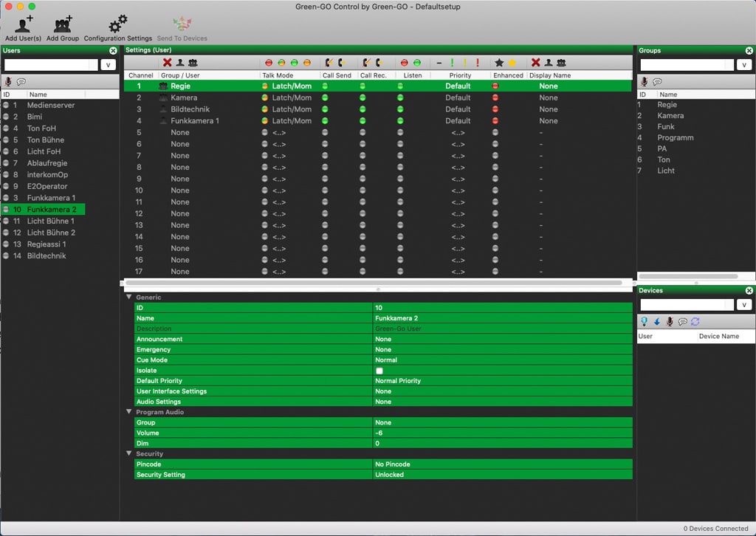
Task: Click the red X under Group / User
Action: (167, 63)
